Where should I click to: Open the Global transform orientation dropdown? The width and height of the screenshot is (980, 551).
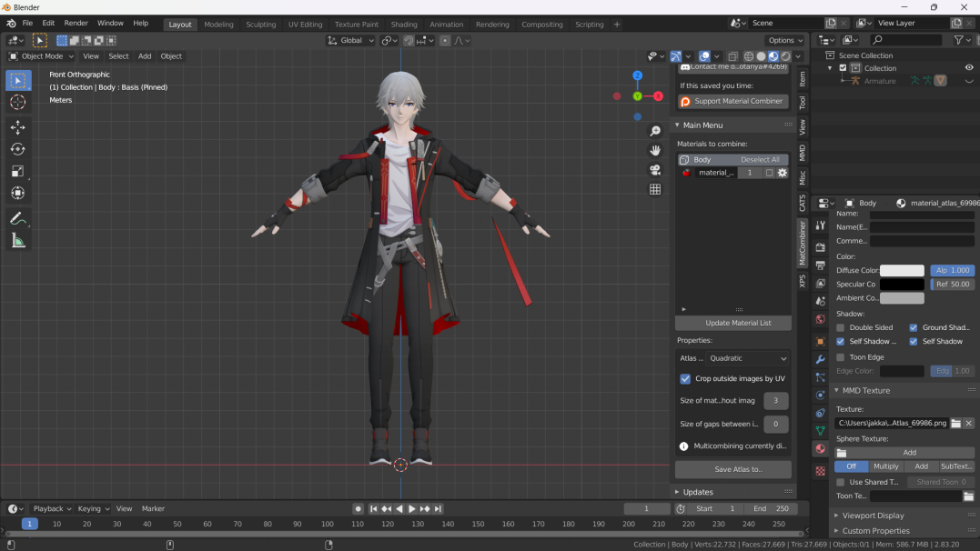(x=351, y=40)
